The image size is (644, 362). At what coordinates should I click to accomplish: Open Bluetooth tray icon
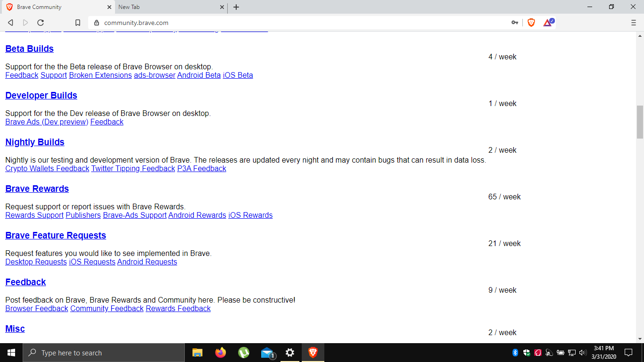(515, 353)
